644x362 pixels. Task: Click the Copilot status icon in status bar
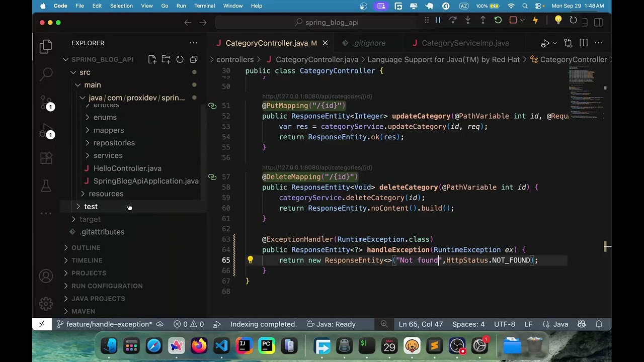pyautogui.click(x=582, y=324)
